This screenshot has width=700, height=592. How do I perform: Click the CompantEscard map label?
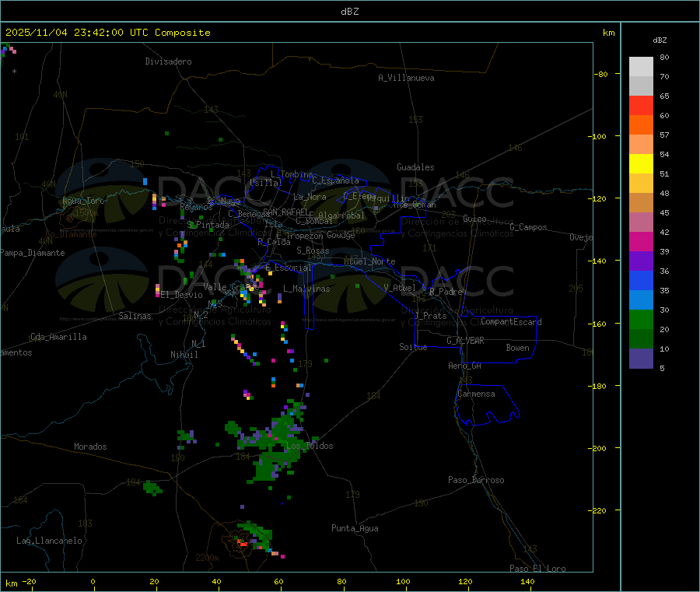(511, 321)
